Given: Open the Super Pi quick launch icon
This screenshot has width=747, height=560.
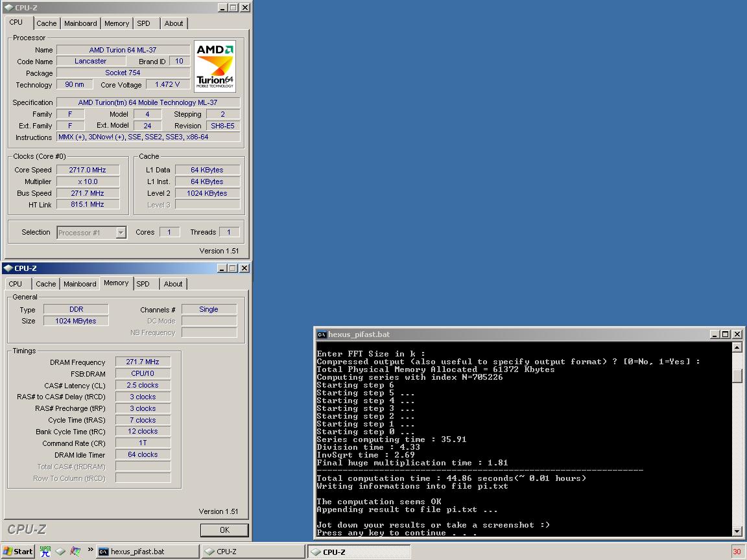Looking at the screenshot, I should (x=45, y=552).
